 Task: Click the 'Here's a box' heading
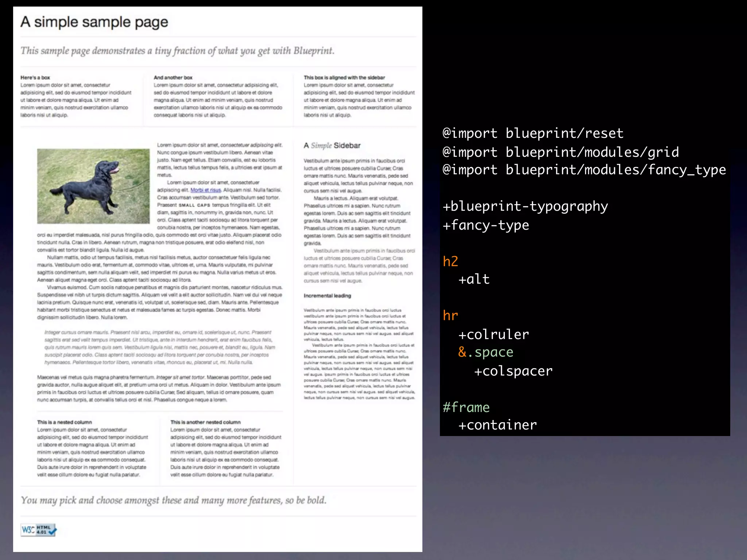(x=35, y=78)
